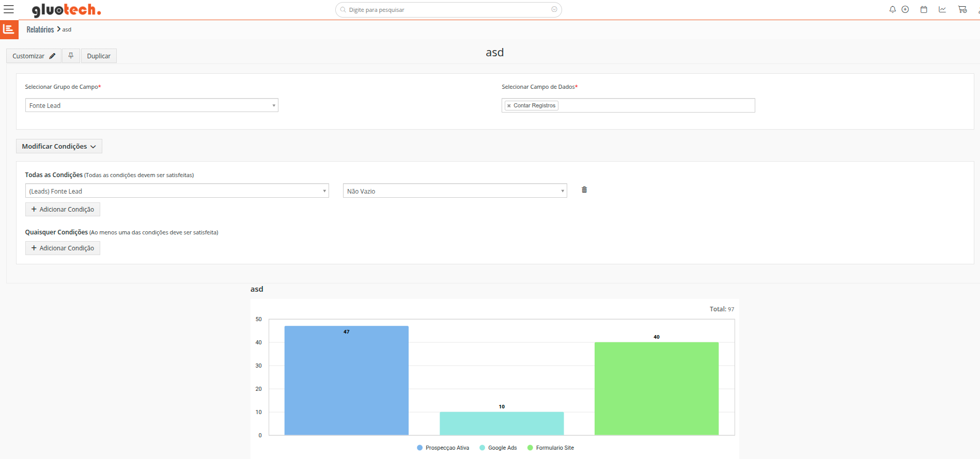Open the Não Vazio comparator dropdown

point(455,191)
